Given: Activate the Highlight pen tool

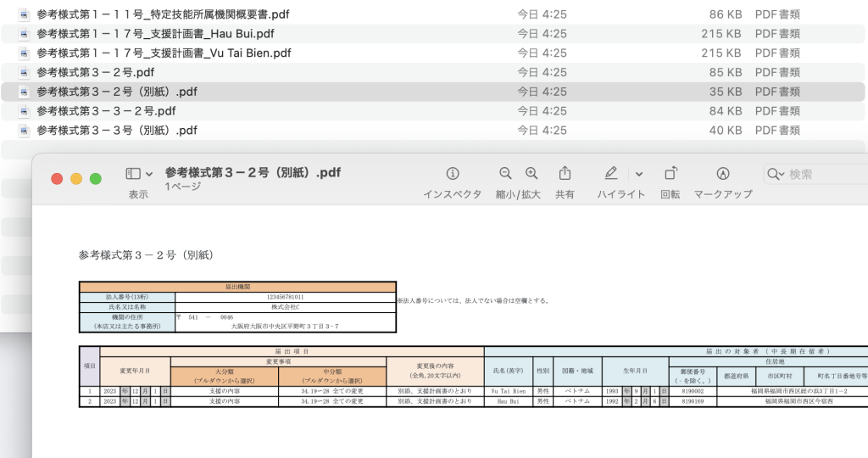Looking at the screenshot, I should pyautogui.click(x=610, y=174).
